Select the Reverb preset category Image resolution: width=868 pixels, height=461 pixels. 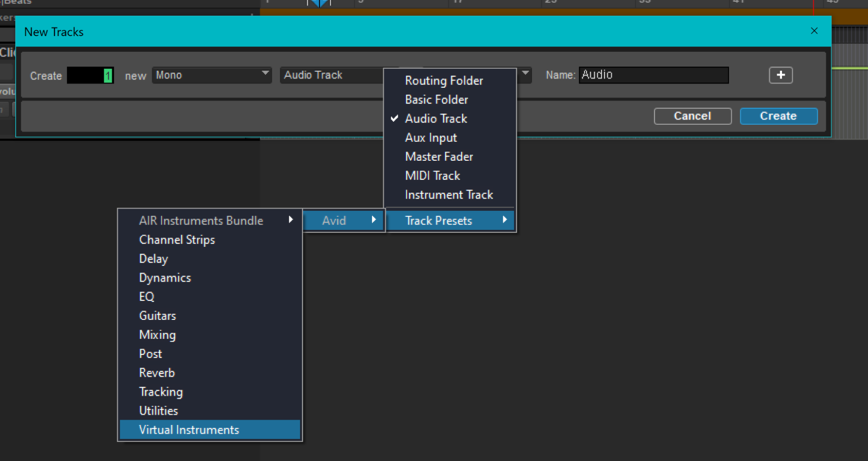pos(157,373)
